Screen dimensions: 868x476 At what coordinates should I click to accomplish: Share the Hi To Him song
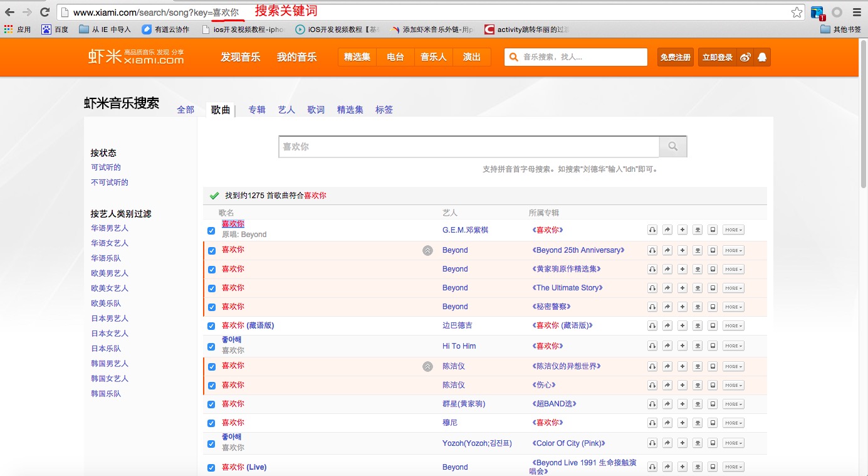(667, 346)
